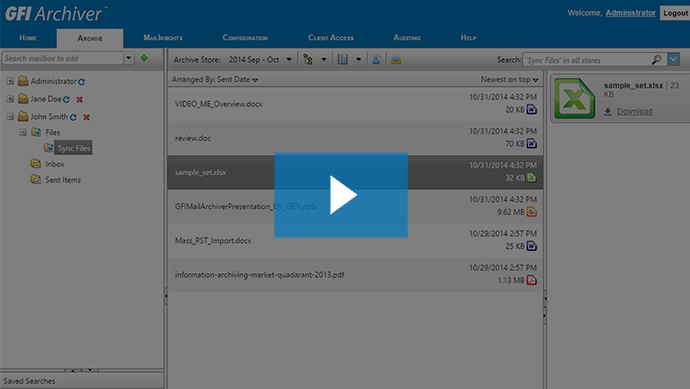Click the upper preview pane splitter arrow
The width and height of the screenshot is (690, 389).
click(545, 299)
